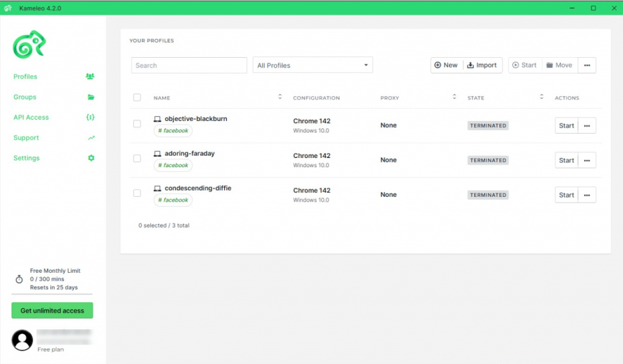The width and height of the screenshot is (623, 364).
Task: Open the All Profiles filter dropdown
Action: (312, 65)
